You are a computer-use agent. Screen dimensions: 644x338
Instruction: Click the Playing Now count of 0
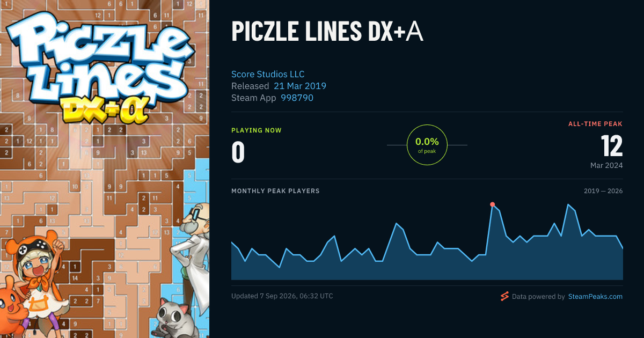click(238, 152)
